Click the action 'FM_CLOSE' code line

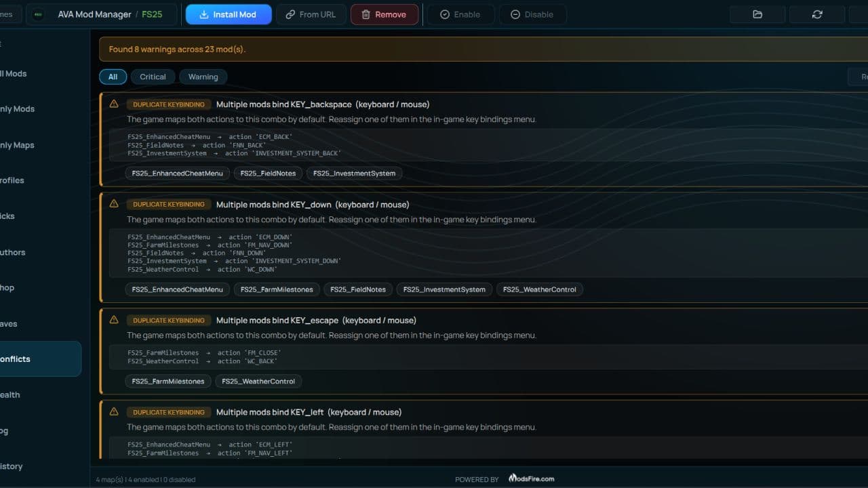204,353
